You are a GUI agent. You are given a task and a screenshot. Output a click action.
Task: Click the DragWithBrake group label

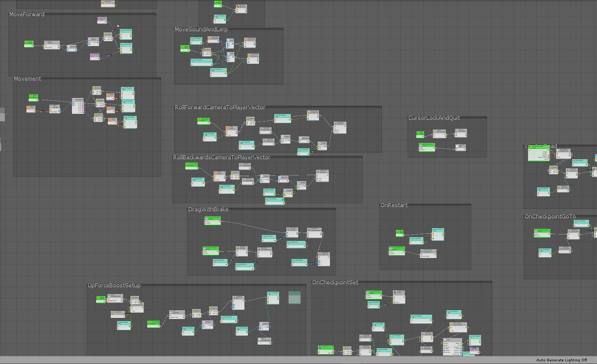208,209
